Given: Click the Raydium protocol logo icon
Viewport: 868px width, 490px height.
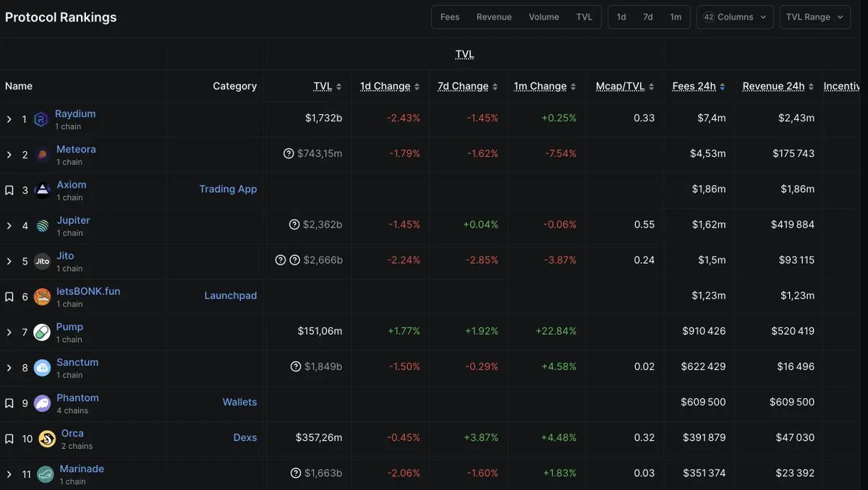Looking at the screenshot, I should tap(41, 119).
